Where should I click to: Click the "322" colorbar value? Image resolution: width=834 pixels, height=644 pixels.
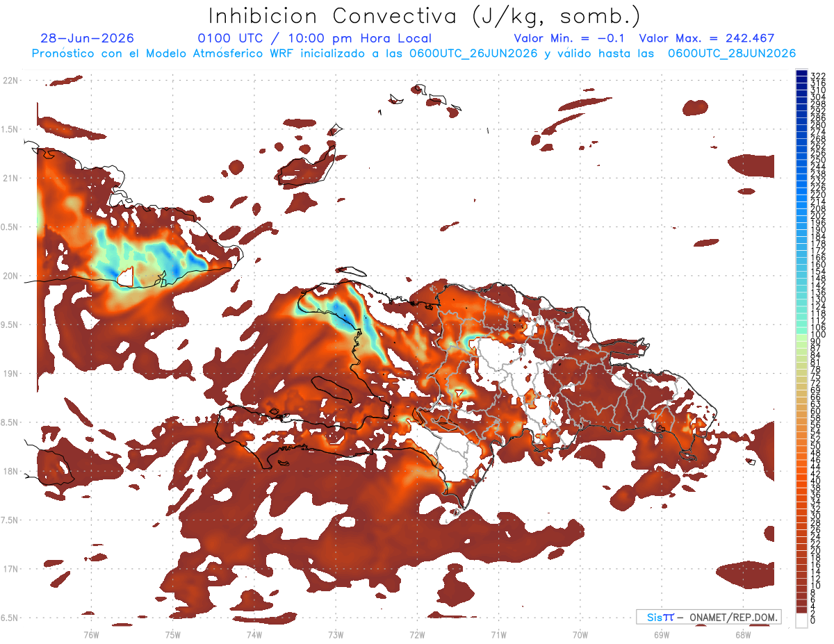tap(818, 75)
